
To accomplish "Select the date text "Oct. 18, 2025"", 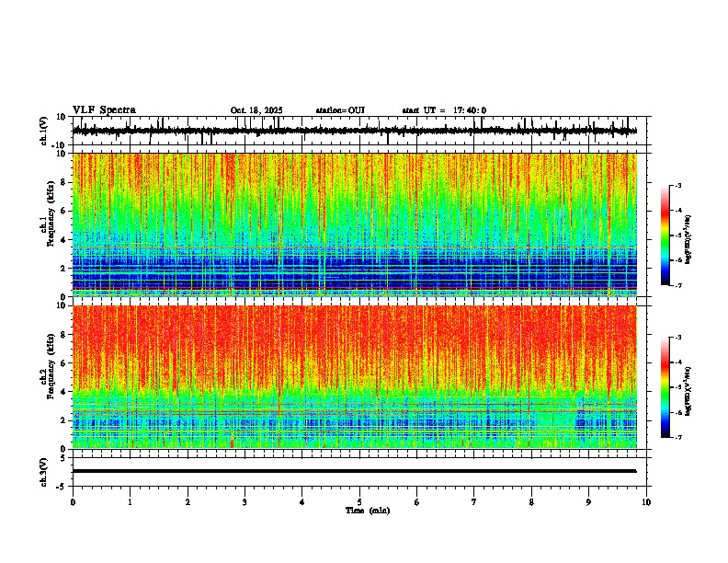I will (256, 110).
